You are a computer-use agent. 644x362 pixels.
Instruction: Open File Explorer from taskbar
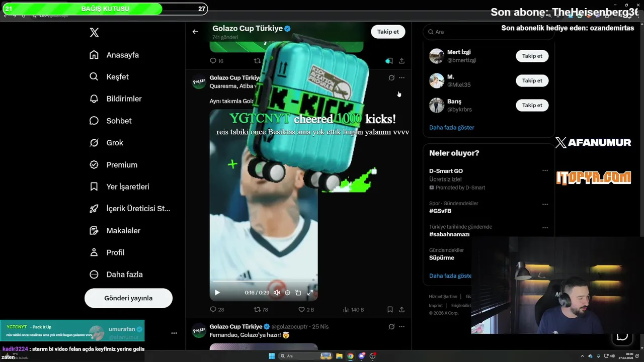pyautogui.click(x=339, y=356)
